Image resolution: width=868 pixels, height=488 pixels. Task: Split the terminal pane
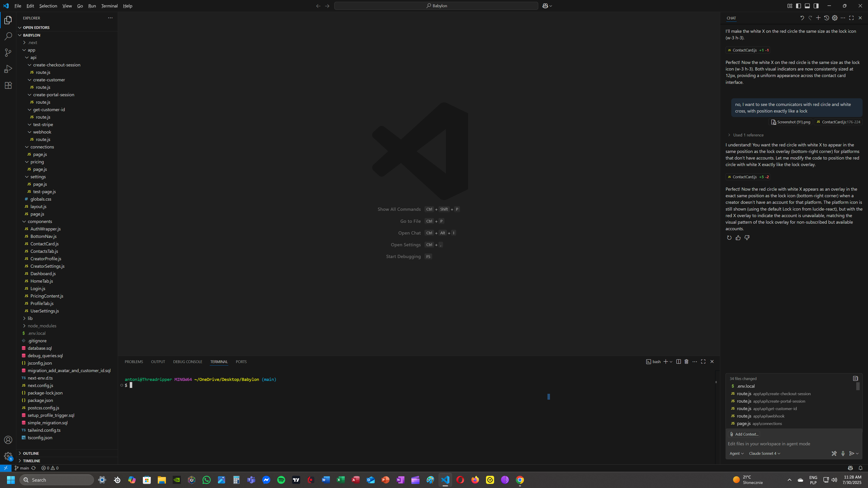(x=678, y=361)
